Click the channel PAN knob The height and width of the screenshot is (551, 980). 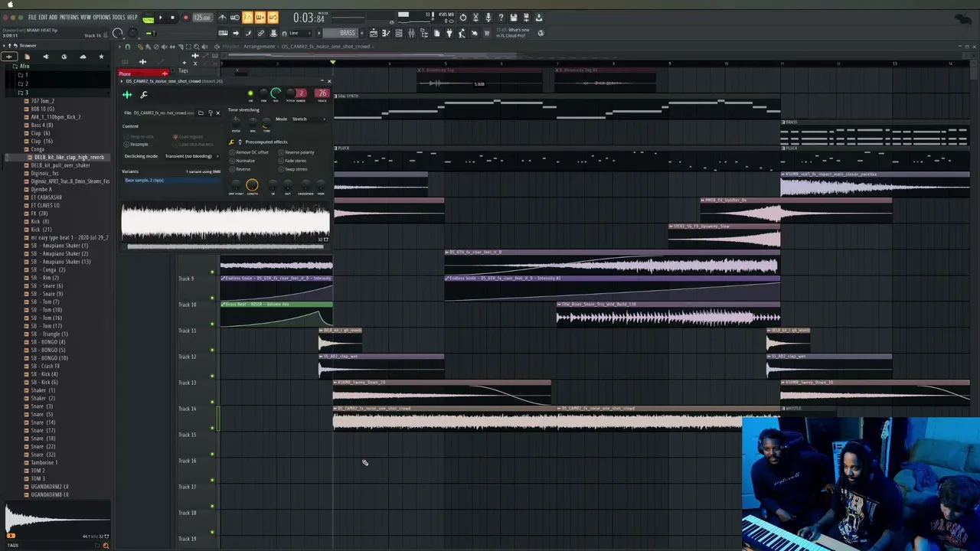tap(263, 93)
